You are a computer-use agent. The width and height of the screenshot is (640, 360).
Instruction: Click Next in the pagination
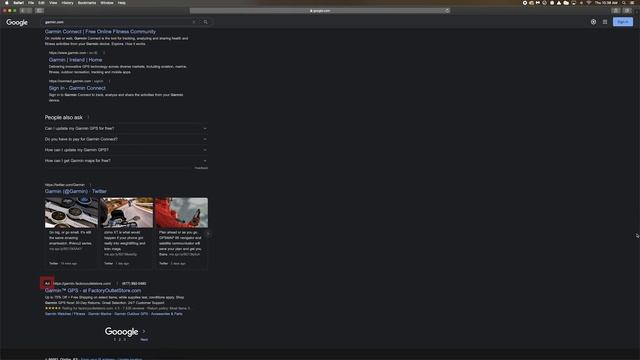pyautogui.click(x=144, y=340)
